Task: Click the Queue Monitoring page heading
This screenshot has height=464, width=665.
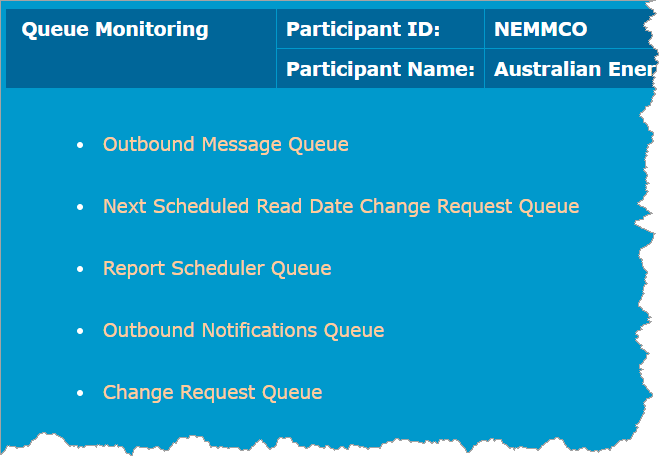Action: coord(115,30)
